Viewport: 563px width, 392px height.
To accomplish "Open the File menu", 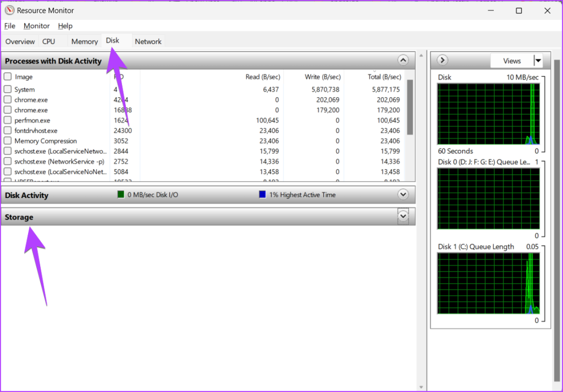I will click(x=9, y=26).
